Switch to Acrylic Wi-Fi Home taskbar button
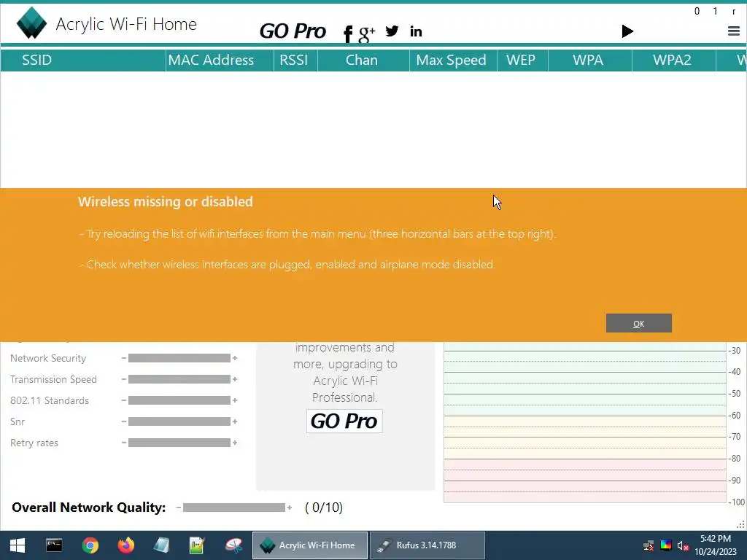The width and height of the screenshot is (747, 560). point(309,545)
